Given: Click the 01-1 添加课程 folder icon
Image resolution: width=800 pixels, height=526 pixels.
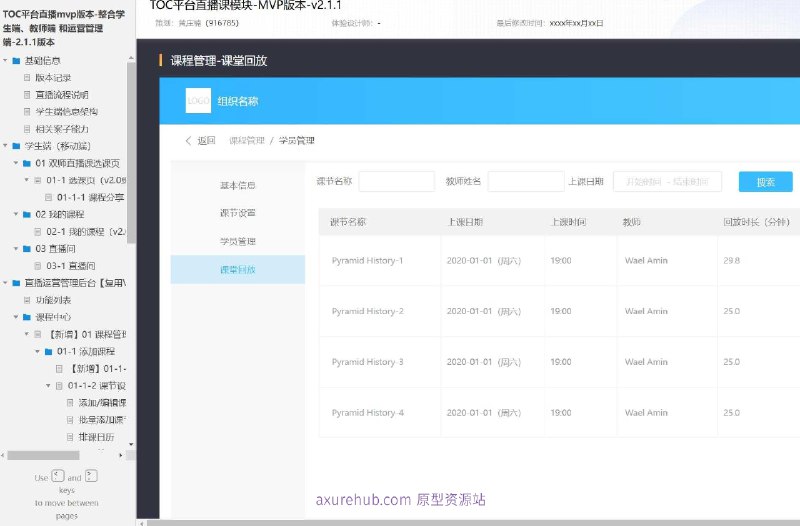Looking at the screenshot, I should pyautogui.click(x=48, y=352).
